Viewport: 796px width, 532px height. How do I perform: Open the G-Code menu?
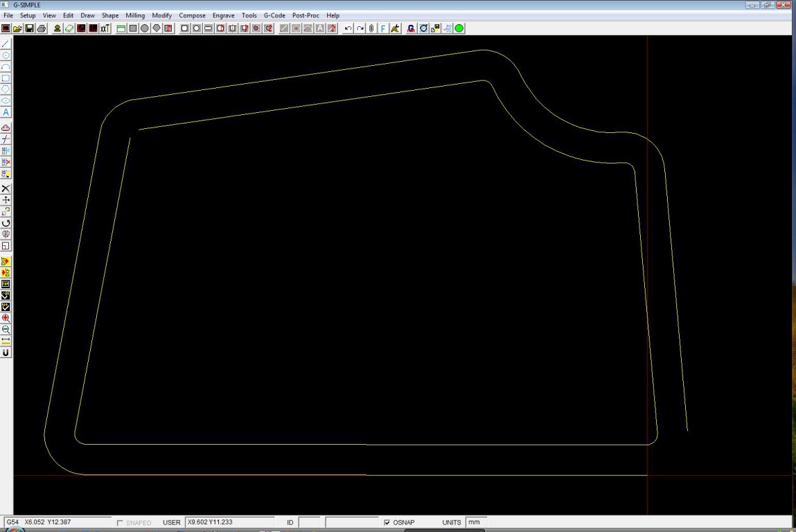274,15
